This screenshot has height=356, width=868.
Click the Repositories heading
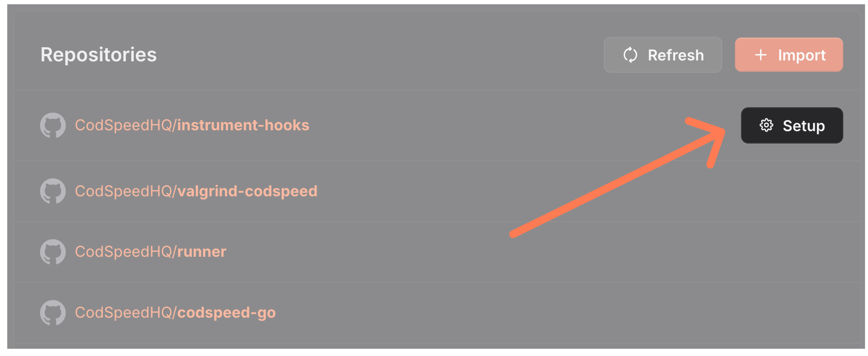pos(98,55)
